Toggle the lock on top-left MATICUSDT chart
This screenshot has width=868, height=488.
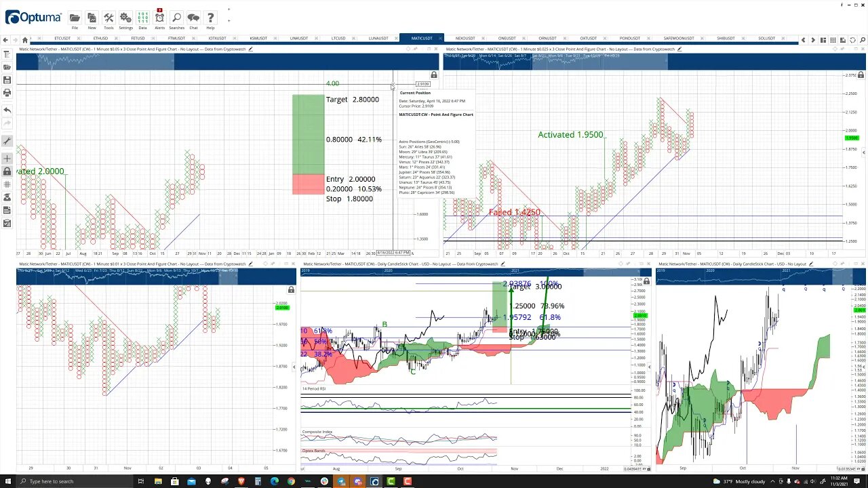click(x=434, y=75)
